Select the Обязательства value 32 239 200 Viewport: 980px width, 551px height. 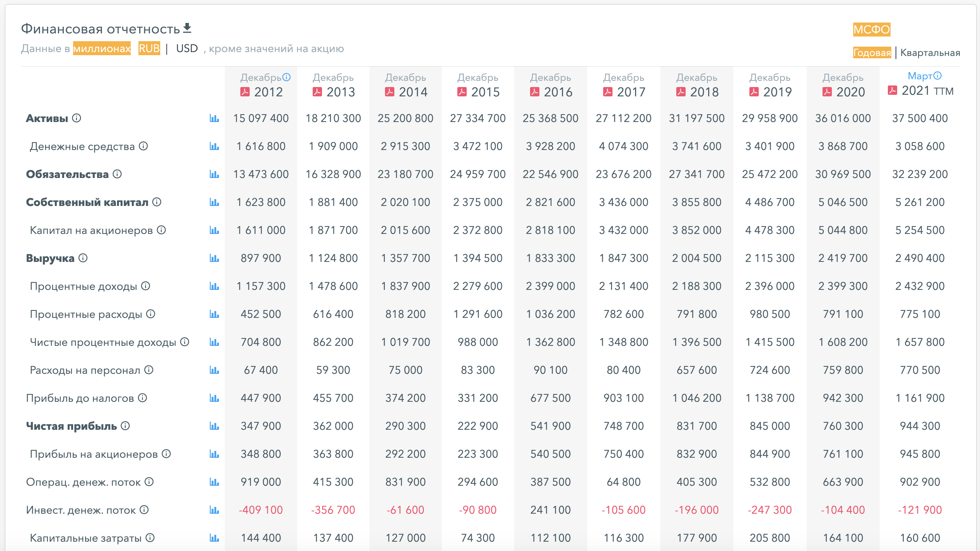click(x=920, y=174)
